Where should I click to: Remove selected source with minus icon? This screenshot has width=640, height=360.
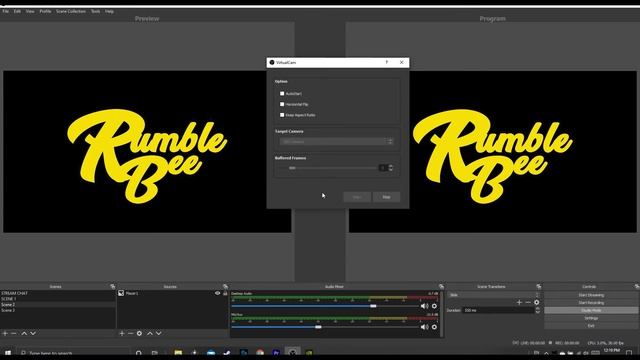[131, 333]
